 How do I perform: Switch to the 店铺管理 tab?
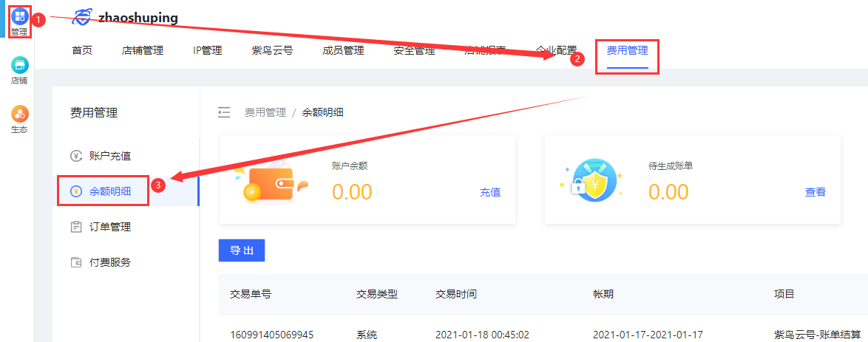pyautogui.click(x=142, y=51)
